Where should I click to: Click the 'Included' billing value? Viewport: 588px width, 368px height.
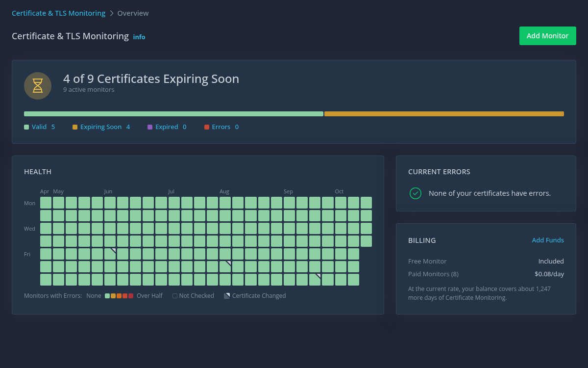point(551,262)
